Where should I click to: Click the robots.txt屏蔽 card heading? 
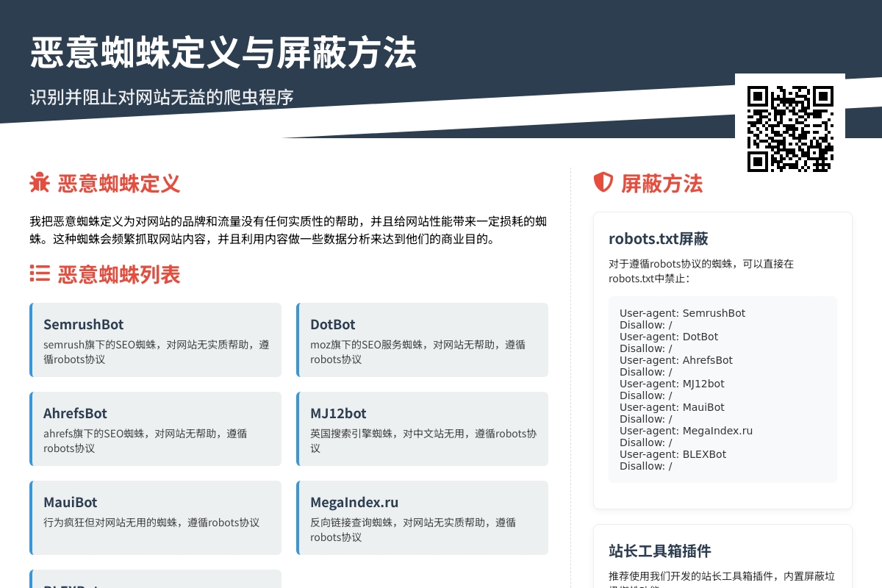(x=659, y=238)
